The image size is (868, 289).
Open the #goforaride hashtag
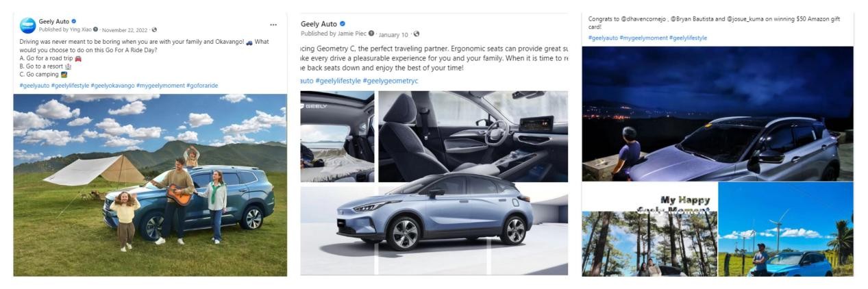click(202, 86)
